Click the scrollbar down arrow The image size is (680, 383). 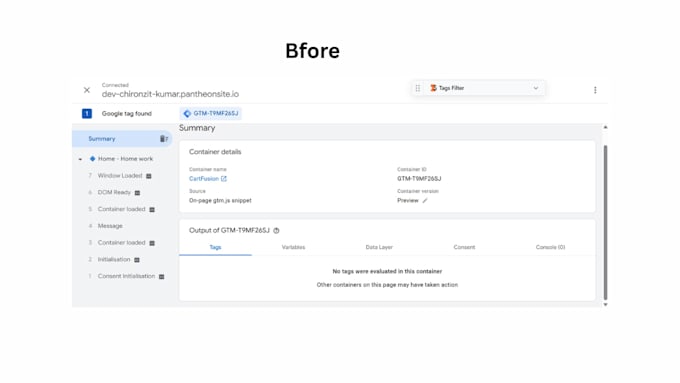click(x=605, y=304)
